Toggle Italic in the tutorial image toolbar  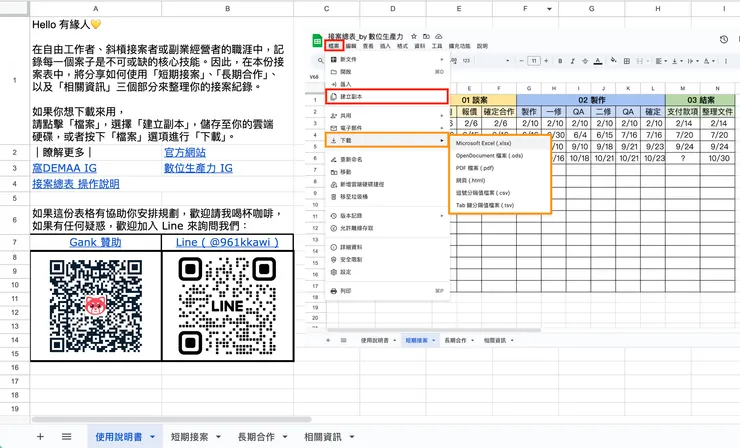pos(572,61)
